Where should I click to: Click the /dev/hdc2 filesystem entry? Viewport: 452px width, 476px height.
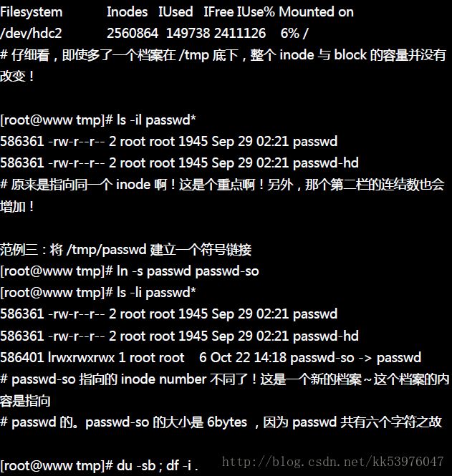pyautogui.click(x=31, y=33)
